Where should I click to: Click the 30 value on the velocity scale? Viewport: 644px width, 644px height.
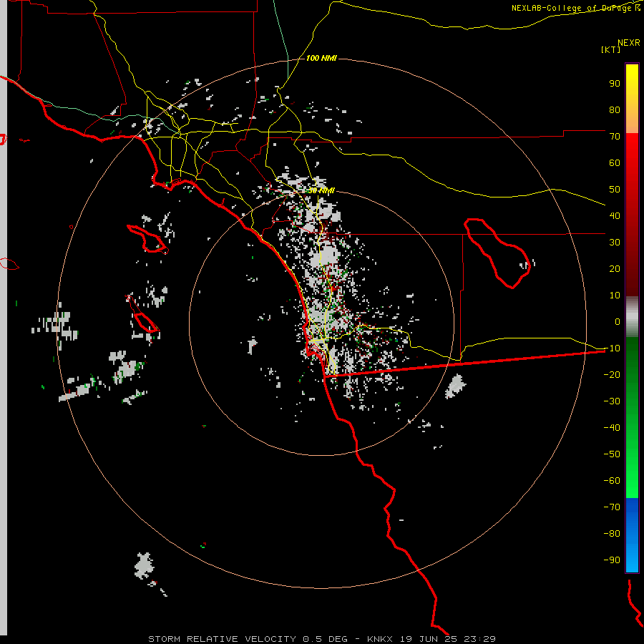[x=615, y=243]
